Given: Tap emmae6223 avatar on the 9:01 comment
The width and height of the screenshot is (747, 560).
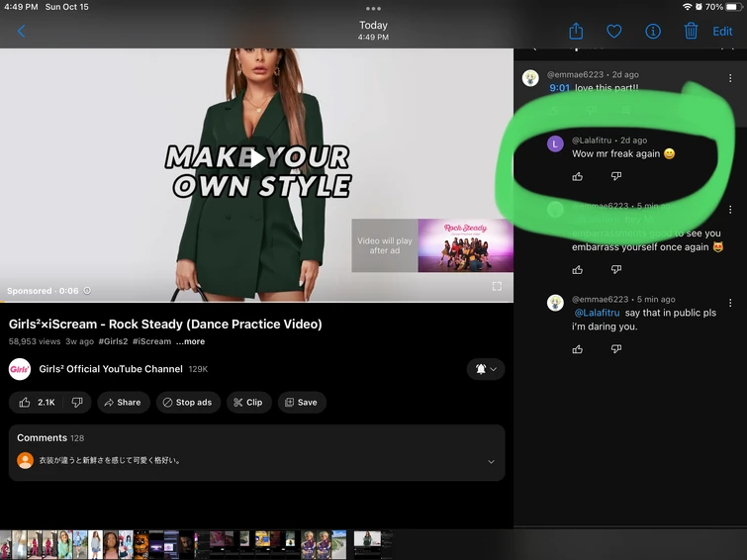Looking at the screenshot, I should coord(530,78).
